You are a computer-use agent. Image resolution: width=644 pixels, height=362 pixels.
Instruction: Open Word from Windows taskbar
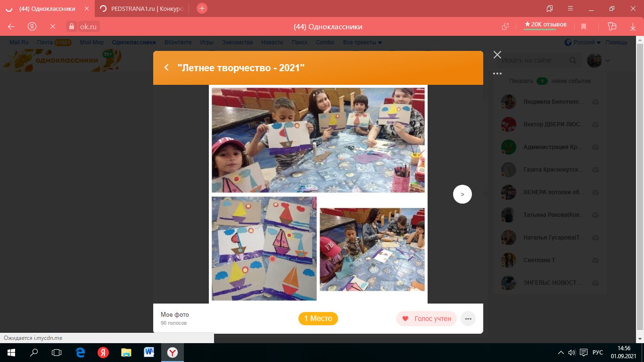(149, 352)
